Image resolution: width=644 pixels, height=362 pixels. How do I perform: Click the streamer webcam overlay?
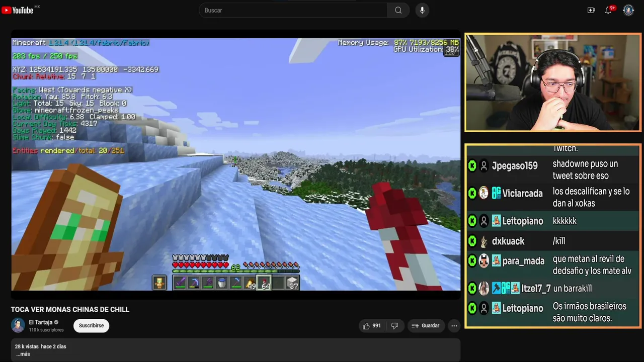click(553, 82)
